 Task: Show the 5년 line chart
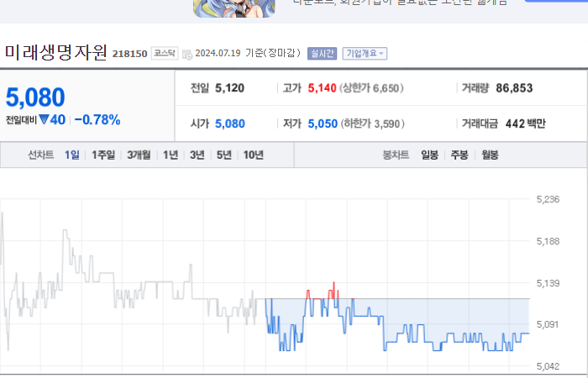pyautogui.click(x=224, y=155)
